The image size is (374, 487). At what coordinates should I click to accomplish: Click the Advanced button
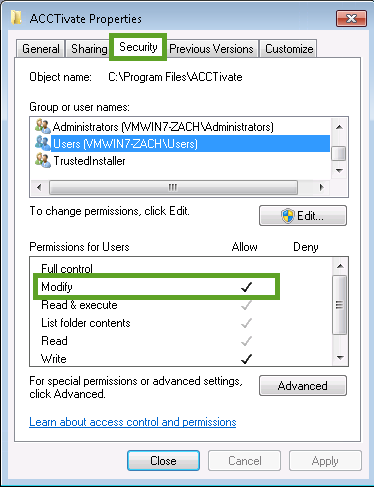coord(303,386)
